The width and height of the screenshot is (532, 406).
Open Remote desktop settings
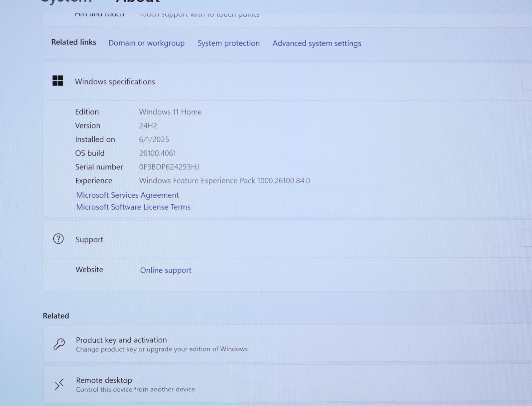coord(288,384)
